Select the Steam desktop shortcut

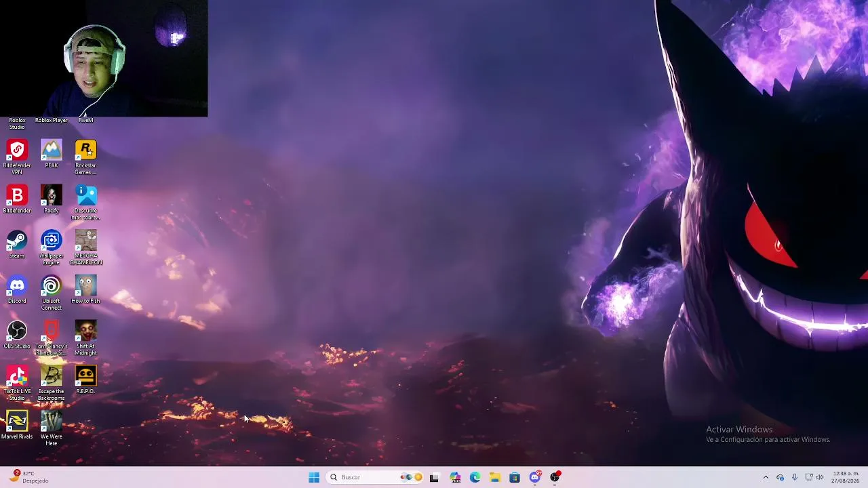pos(17,244)
